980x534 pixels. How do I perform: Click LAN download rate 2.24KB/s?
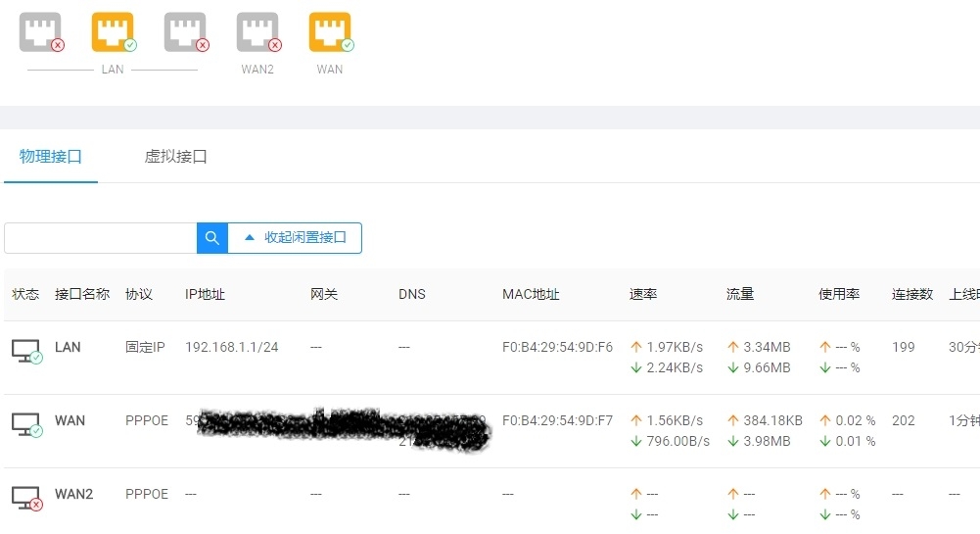[675, 367]
